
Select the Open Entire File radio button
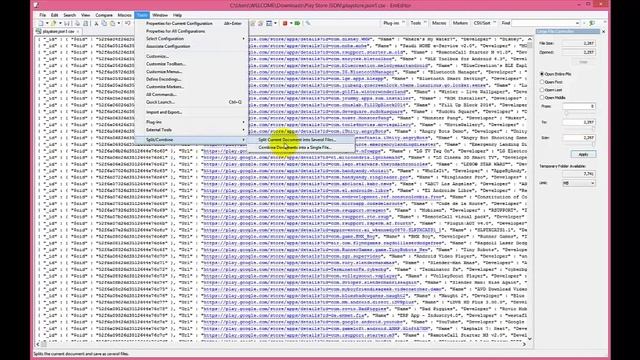click(542, 74)
